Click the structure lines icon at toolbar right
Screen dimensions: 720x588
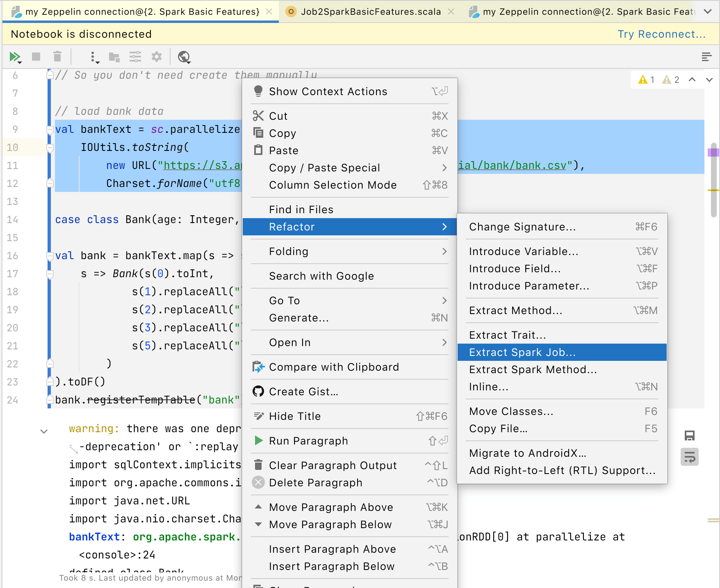tap(706, 57)
